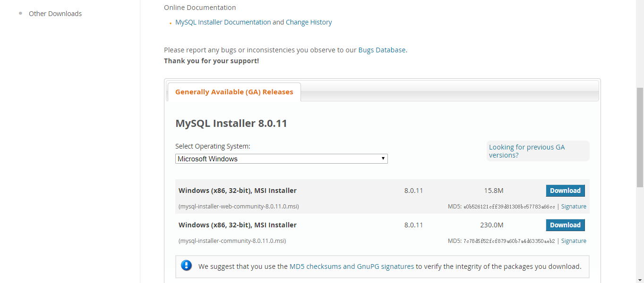Click file name mysql-installer-web-community-8.0.11.0.msi
This screenshot has width=644, height=283.
(239, 207)
